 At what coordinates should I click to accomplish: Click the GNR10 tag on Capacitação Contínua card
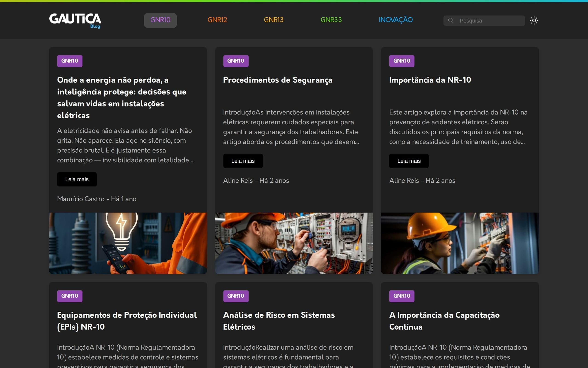point(402,296)
